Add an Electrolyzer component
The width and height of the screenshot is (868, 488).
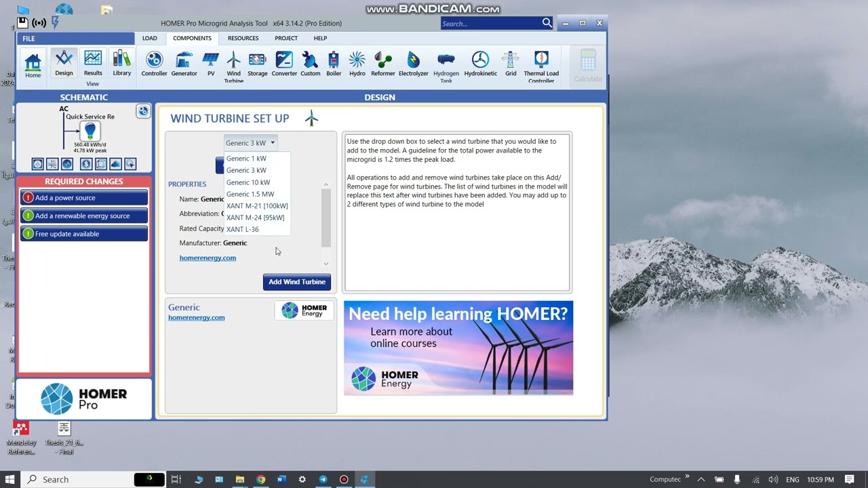click(414, 64)
